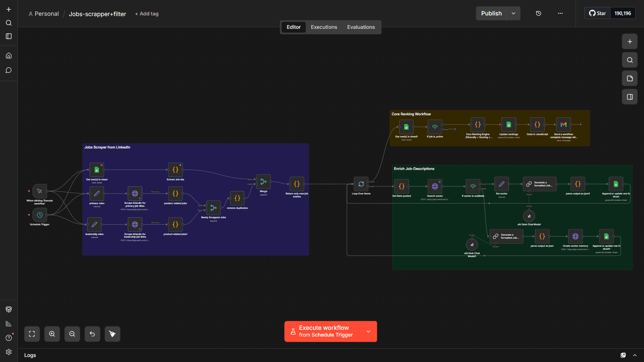Tidy up workflow with broom button

[x=112, y=334]
